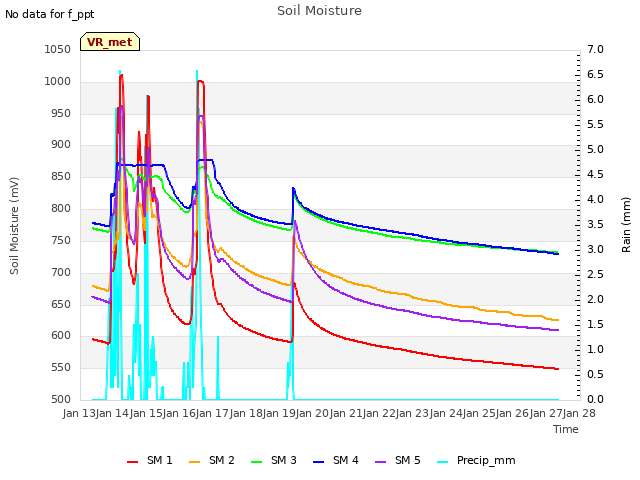This screenshot has width=640, height=480.
Task: Click the 0.0 right axis value
Action: [x=596, y=400]
